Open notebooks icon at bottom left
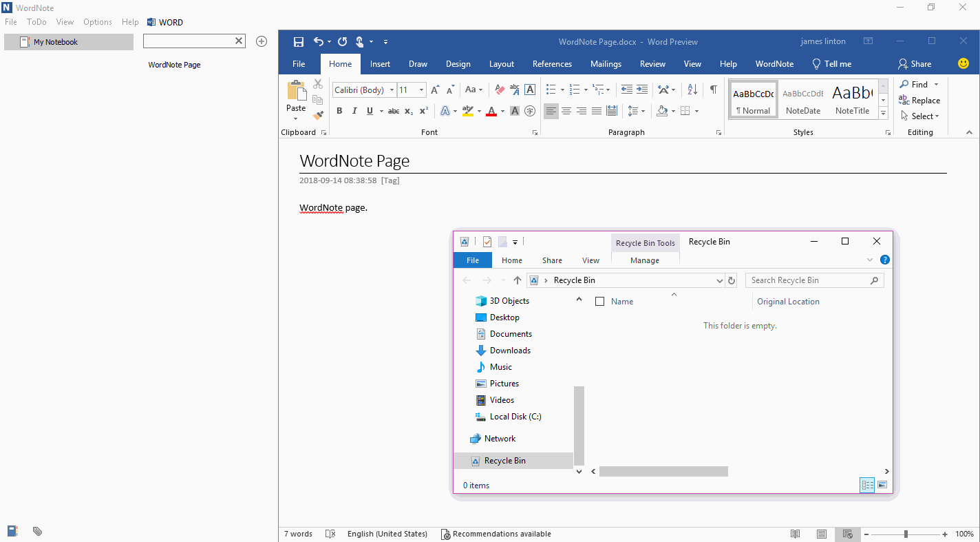Screen dimensions: 980x542 click(x=12, y=531)
